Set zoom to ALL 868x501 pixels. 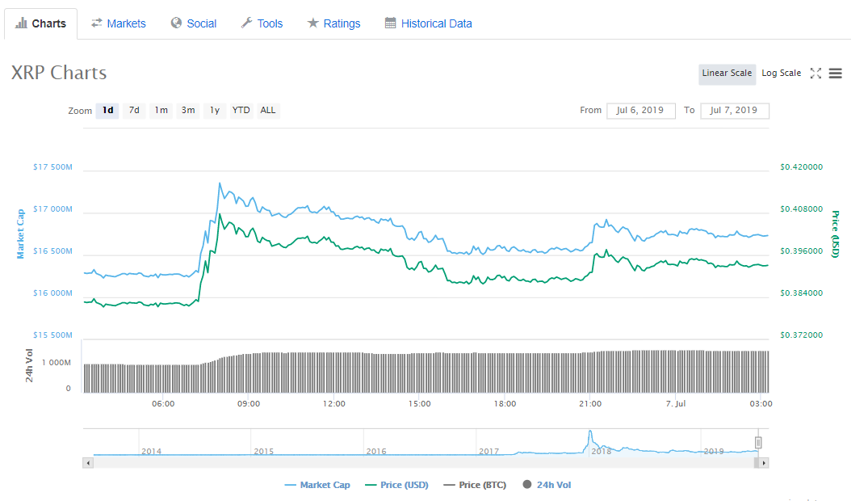click(x=268, y=110)
